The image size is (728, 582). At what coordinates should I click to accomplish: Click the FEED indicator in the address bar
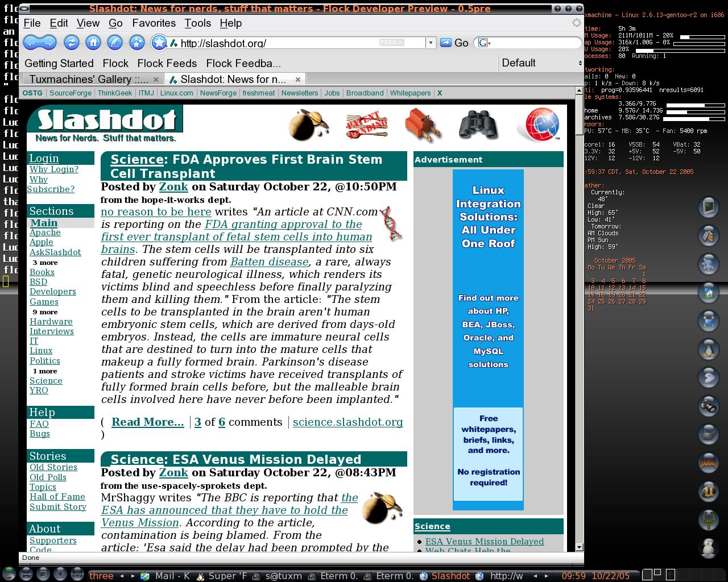pyautogui.click(x=392, y=43)
